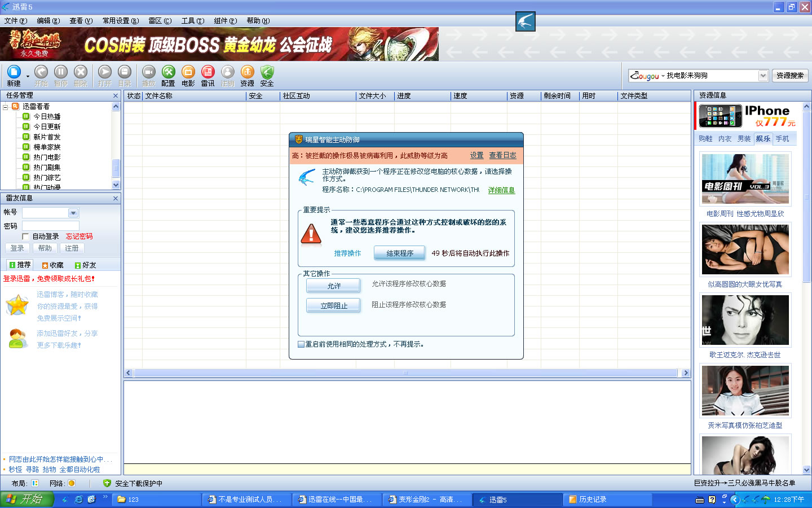Click the 删除 delete toolbar icon
This screenshot has width=812, height=508.
81,72
